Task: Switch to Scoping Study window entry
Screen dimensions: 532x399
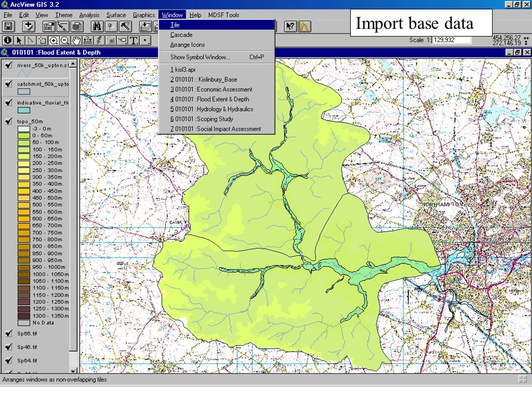Action: 217,119
